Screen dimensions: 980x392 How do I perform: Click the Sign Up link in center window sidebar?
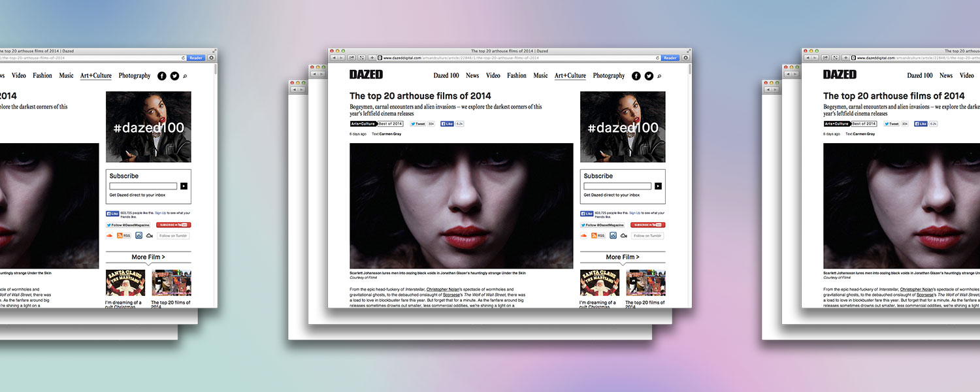click(634, 212)
